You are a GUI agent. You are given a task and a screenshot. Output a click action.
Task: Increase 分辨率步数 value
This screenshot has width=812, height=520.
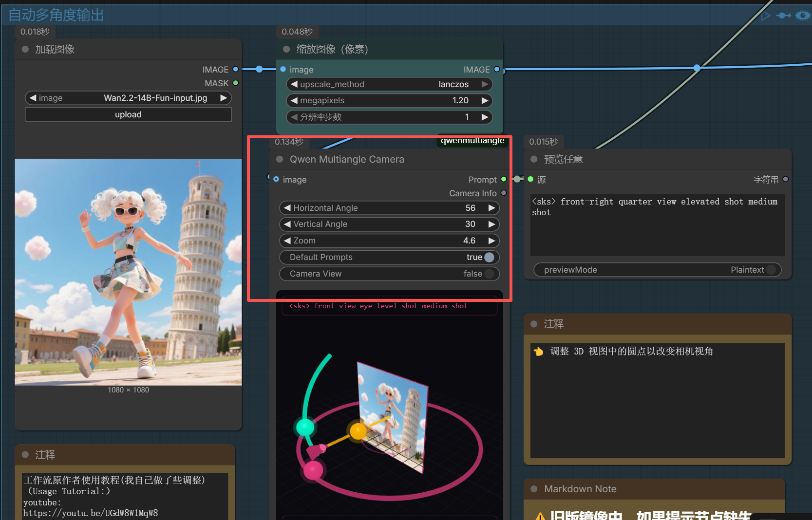click(x=485, y=117)
